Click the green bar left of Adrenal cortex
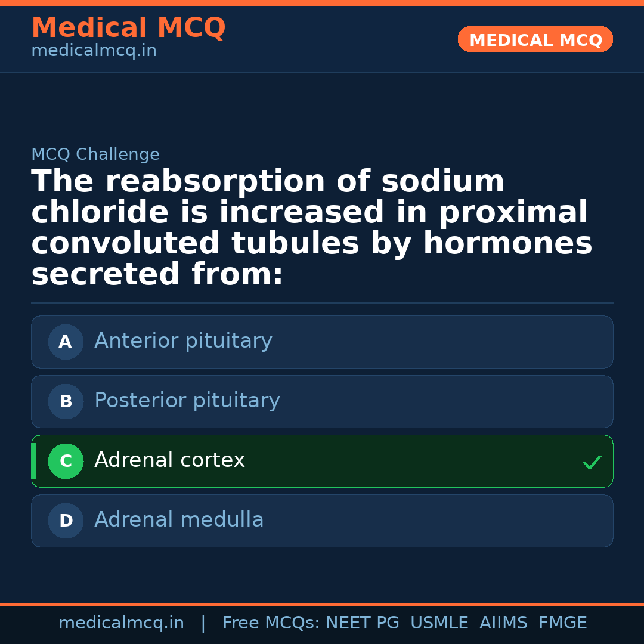 (x=33, y=461)
